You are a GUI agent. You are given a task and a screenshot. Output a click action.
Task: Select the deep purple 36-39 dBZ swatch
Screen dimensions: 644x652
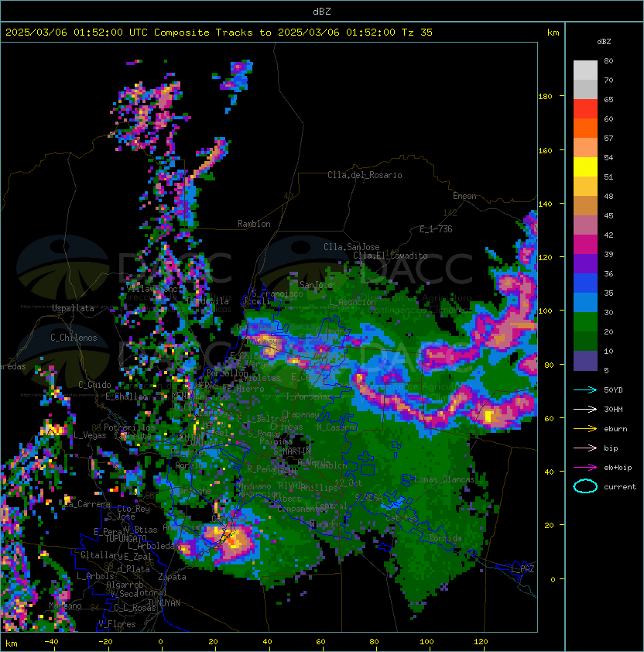pyautogui.click(x=585, y=263)
